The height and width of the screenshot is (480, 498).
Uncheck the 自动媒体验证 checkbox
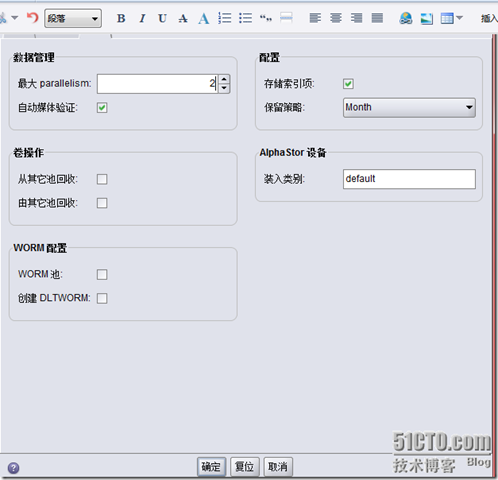click(102, 108)
